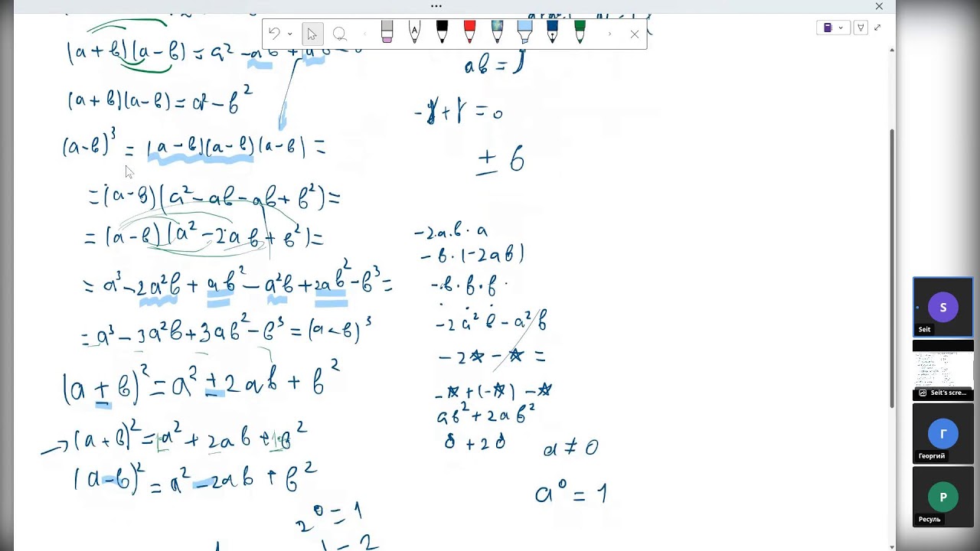
Task: Open the undo options dropdown arrow
Action: [x=289, y=34]
